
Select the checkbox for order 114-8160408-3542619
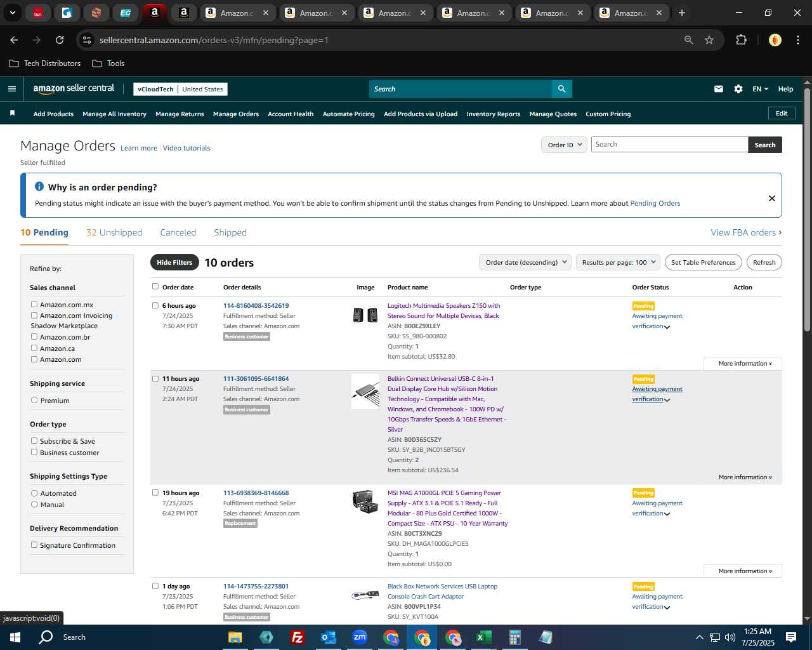click(x=155, y=305)
